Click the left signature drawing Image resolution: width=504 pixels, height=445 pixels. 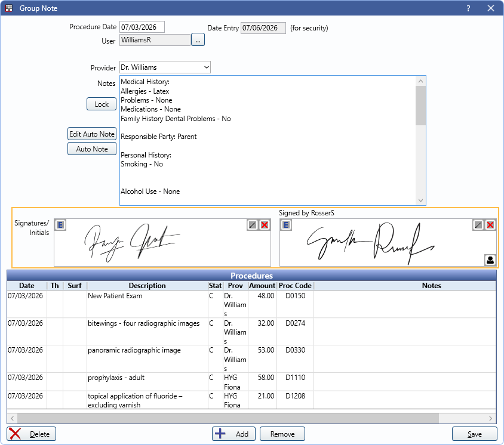pos(132,242)
